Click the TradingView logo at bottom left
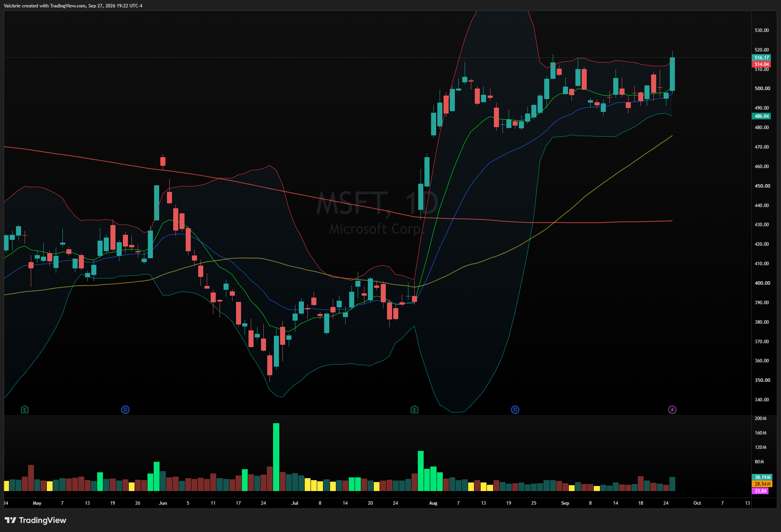781x532 pixels. (x=35, y=520)
